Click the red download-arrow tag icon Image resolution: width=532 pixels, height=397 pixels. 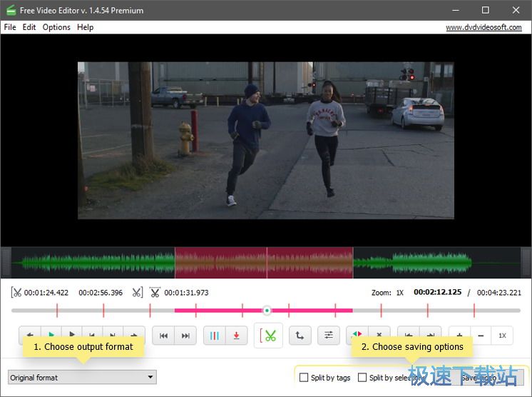click(237, 336)
